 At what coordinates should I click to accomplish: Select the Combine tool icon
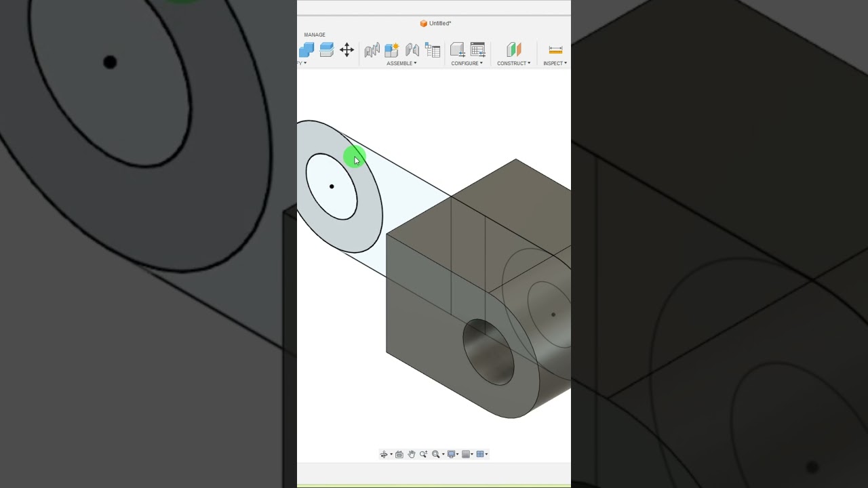pos(307,50)
